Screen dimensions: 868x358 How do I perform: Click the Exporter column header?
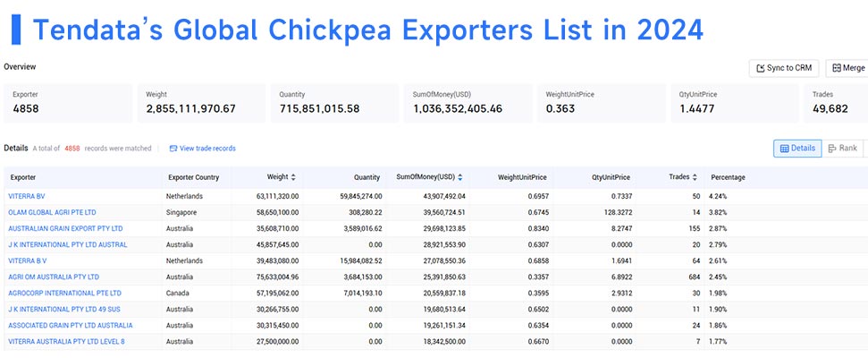pos(22,178)
